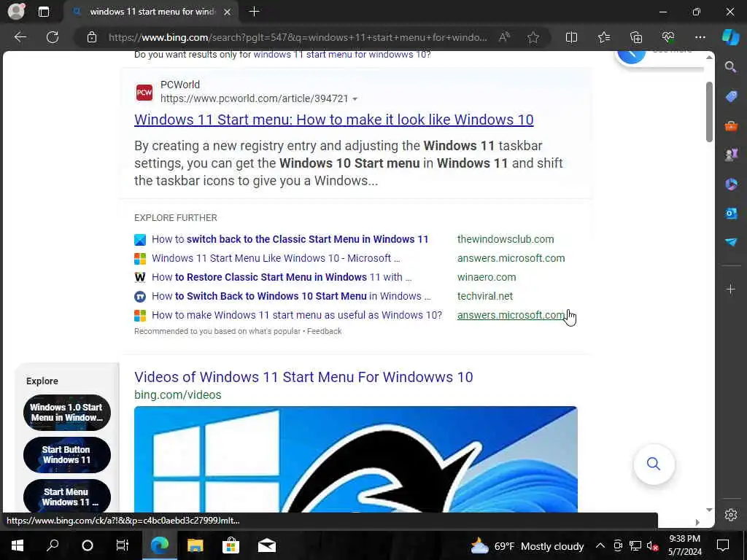Open 'switch back to the Classic Start Menu' link
This screenshot has width=747, height=560.
pos(290,239)
